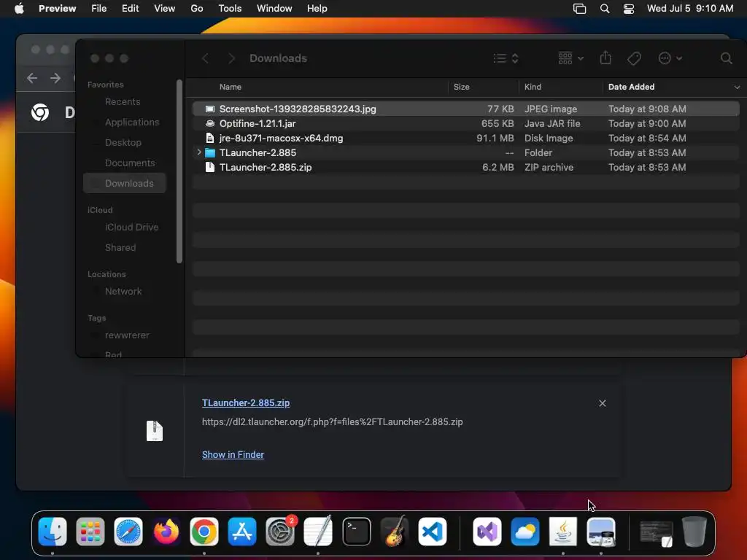Viewport: 747px width, 560px height.
Task: Open the Apple menu
Action: point(19,9)
